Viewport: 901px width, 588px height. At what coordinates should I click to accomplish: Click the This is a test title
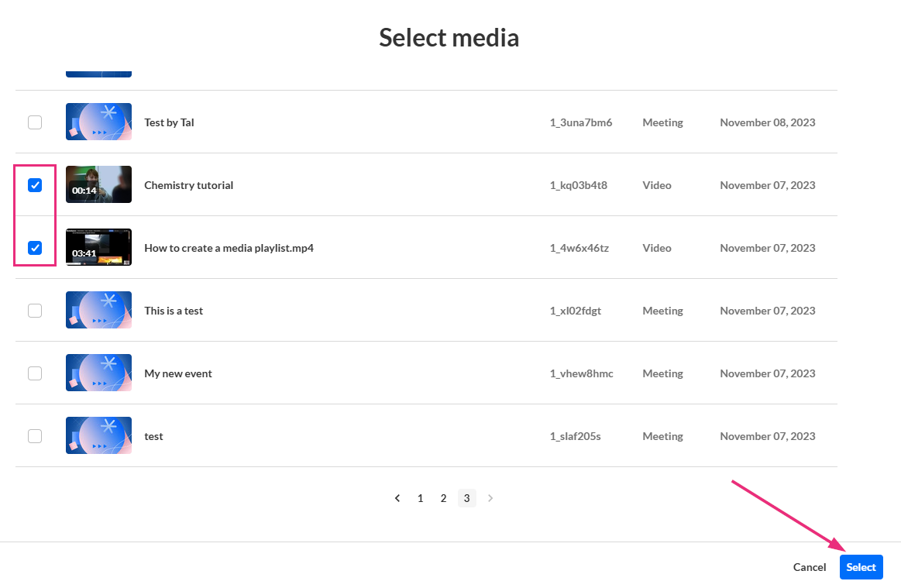pyautogui.click(x=174, y=311)
